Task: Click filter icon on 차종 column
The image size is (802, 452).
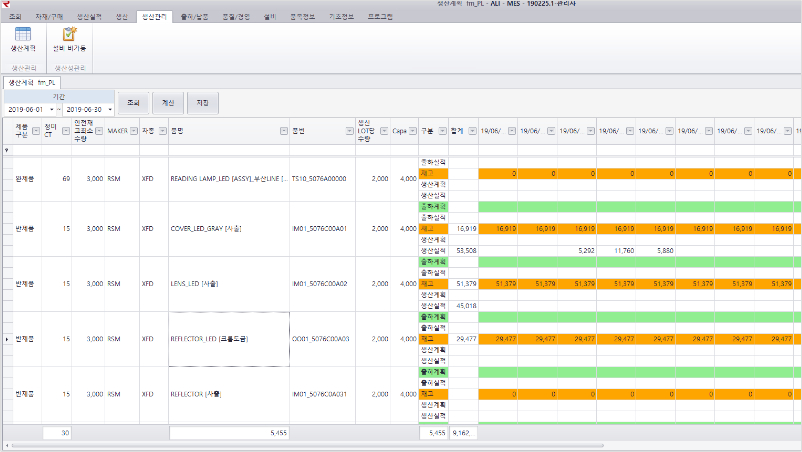Action: click(x=162, y=131)
